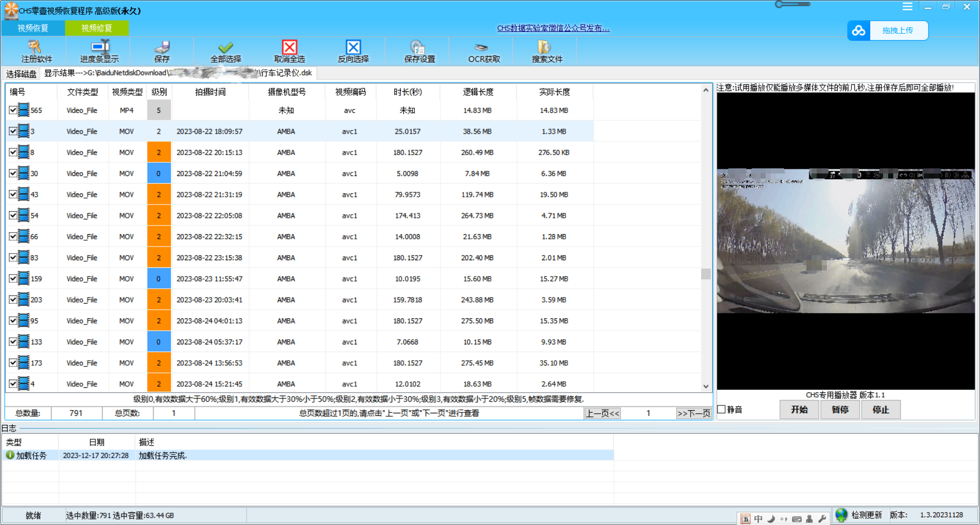Click the 保存 save toolbar icon
Image resolution: width=980 pixels, height=525 pixels.
pos(162,47)
